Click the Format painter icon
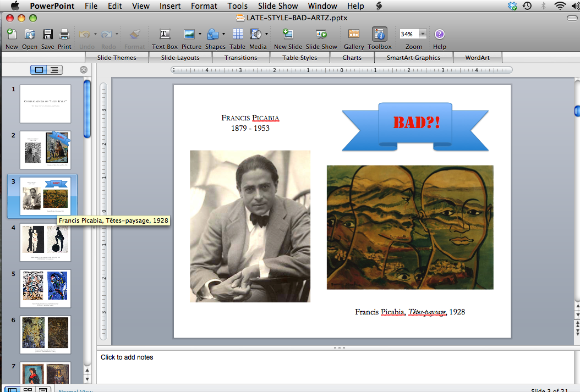This screenshot has width=580, height=392. [135, 34]
